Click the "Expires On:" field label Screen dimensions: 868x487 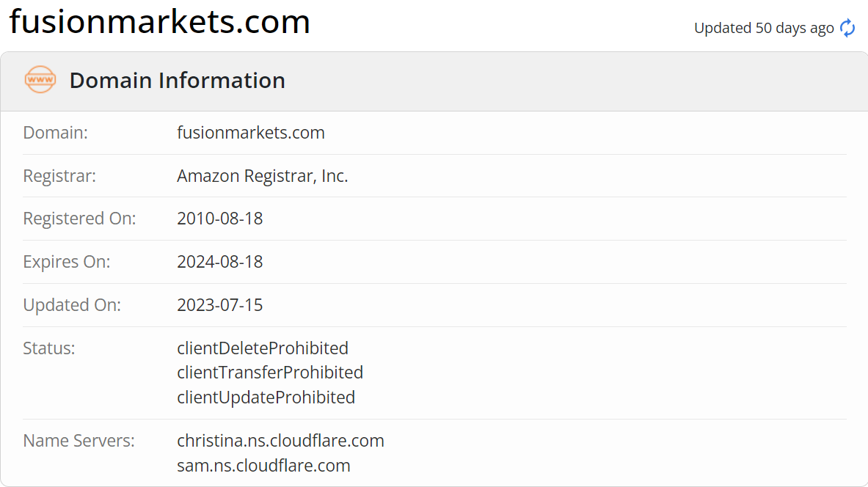pyautogui.click(x=67, y=262)
